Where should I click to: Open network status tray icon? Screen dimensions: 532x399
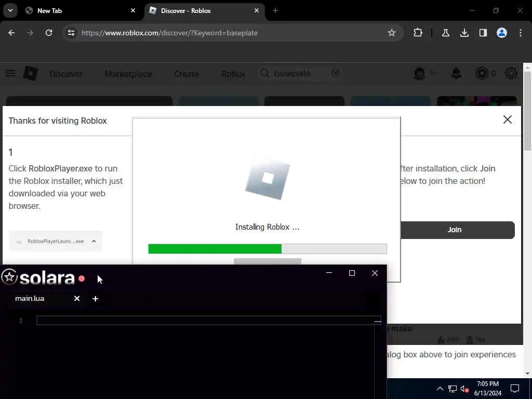point(453,389)
